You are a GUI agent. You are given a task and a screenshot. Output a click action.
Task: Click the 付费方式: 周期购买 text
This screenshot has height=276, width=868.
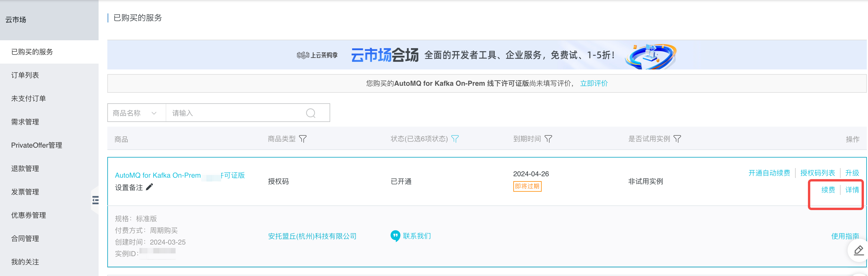[x=146, y=230]
